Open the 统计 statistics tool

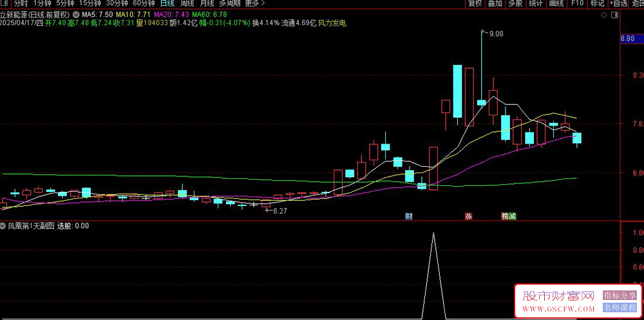tap(535, 3)
